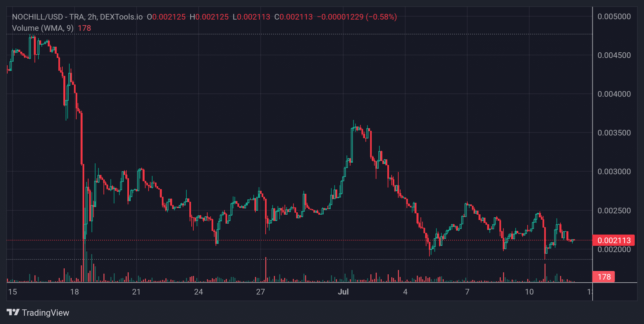Click the date label 15 on time axis
Viewport: 644px width, 324px height.
coord(13,292)
